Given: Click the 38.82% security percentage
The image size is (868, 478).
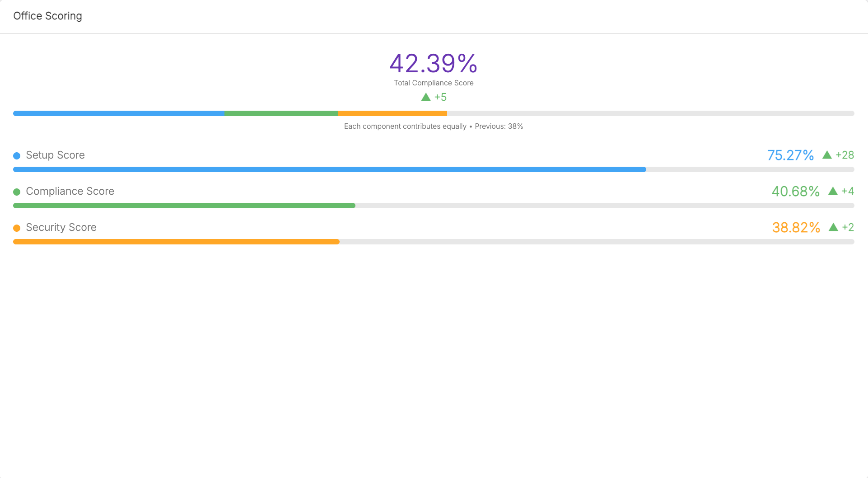Looking at the screenshot, I should 796,227.
